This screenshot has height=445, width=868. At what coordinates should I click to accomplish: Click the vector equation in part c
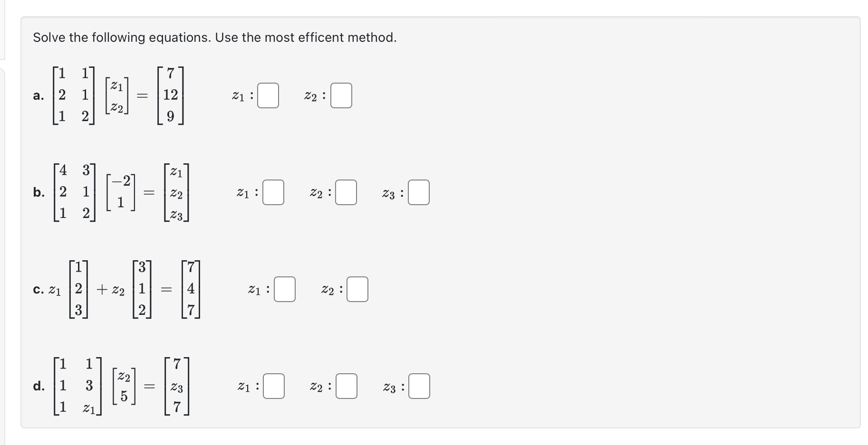pos(124,289)
